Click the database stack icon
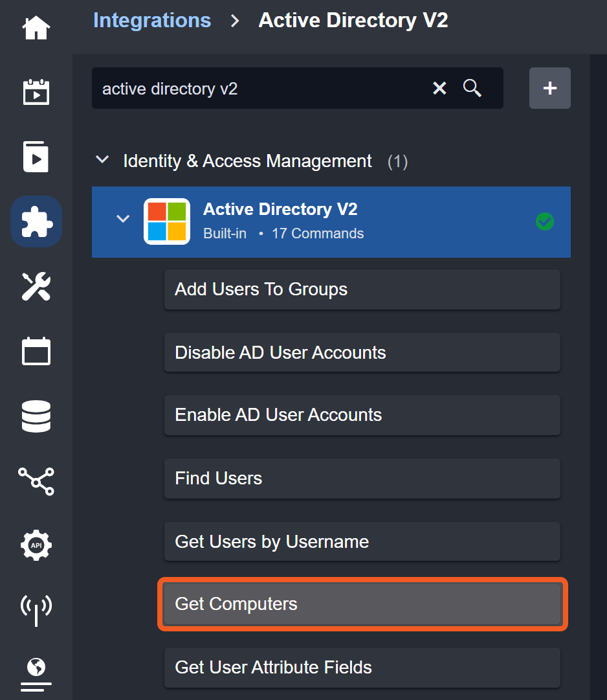The image size is (607, 700). click(36, 416)
